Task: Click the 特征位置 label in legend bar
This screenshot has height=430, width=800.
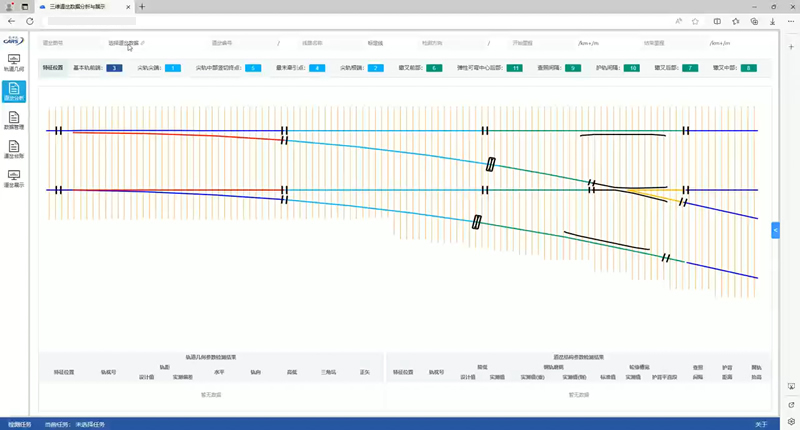Action: tap(53, 68)
